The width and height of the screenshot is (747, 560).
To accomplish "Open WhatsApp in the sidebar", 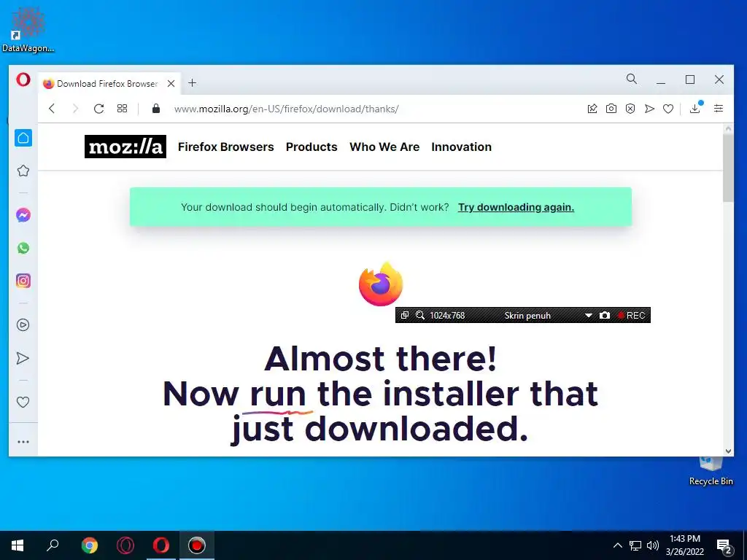I will tap(23, 248).
